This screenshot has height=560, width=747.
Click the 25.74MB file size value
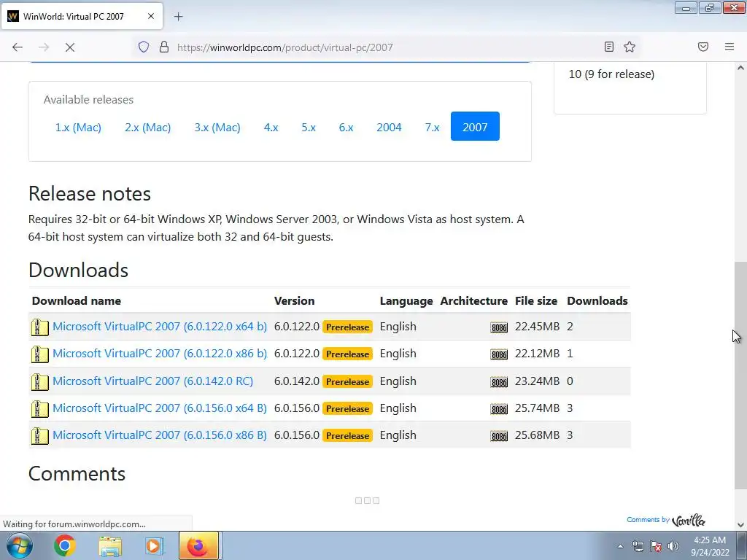click(x=537, y=408)
